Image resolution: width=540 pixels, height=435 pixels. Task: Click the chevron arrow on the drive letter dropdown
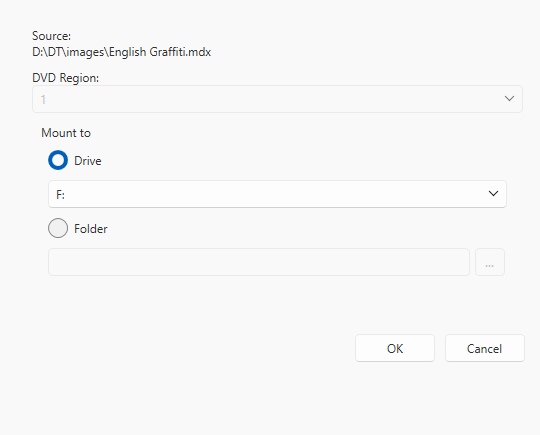[493, 194]
